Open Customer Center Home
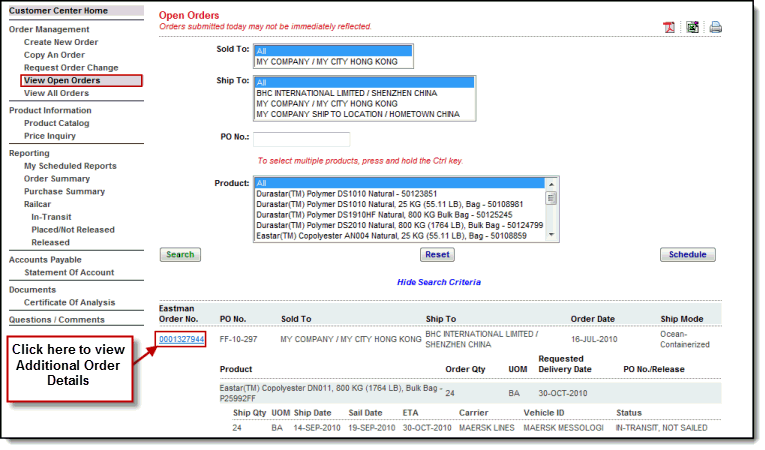765x450 pixels. pos(59,11)
